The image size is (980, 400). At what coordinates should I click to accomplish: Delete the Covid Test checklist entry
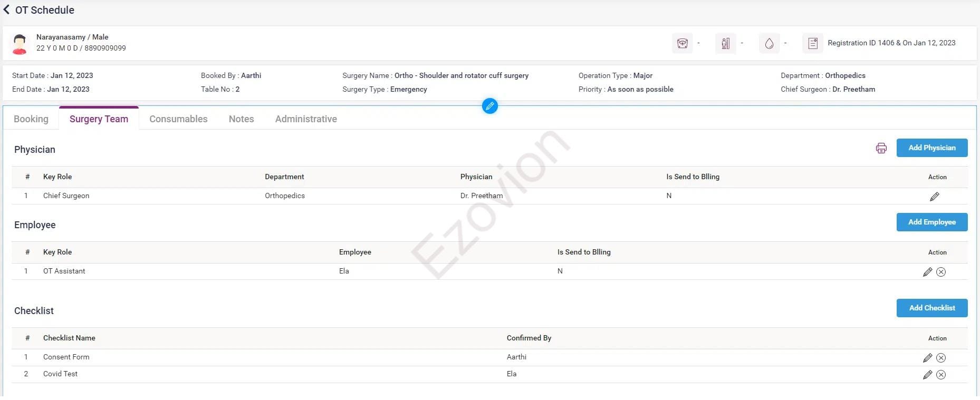941,375
